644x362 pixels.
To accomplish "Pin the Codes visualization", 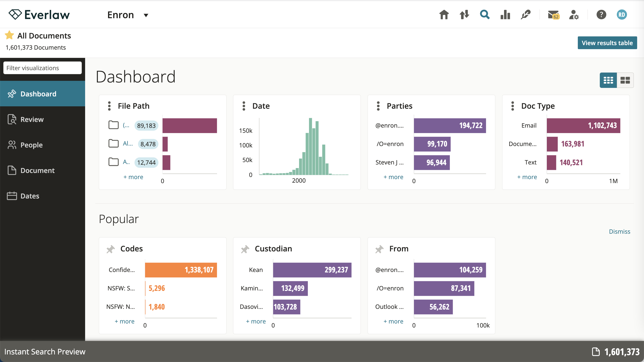I will pyautogui.click(x=110, y=249).
